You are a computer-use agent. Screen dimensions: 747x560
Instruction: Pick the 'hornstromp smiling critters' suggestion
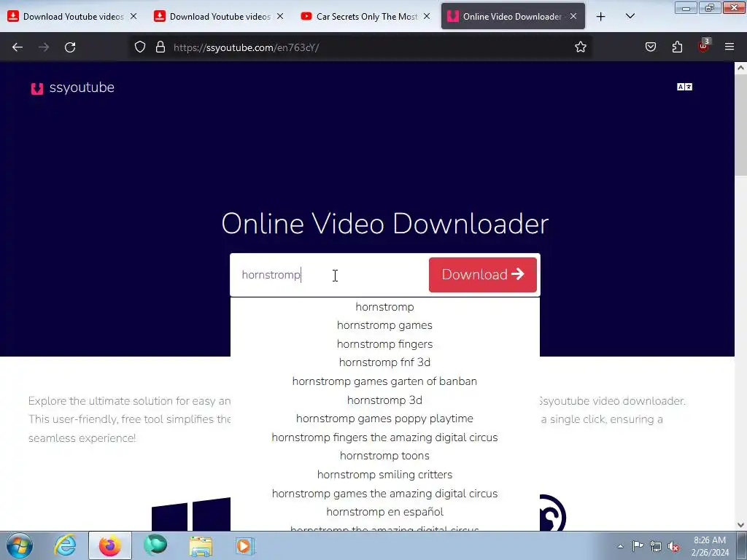pos(385,475)
